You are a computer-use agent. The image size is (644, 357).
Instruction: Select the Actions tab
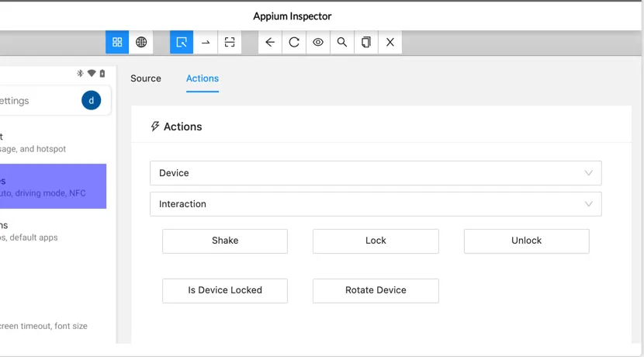tap(203, 78)
